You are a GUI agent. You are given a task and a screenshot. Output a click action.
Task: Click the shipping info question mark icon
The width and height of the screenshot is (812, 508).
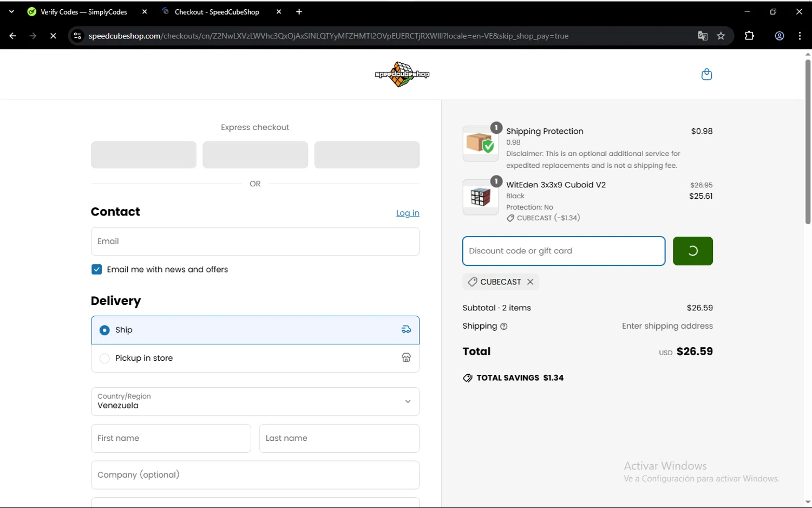coord(504,327)
